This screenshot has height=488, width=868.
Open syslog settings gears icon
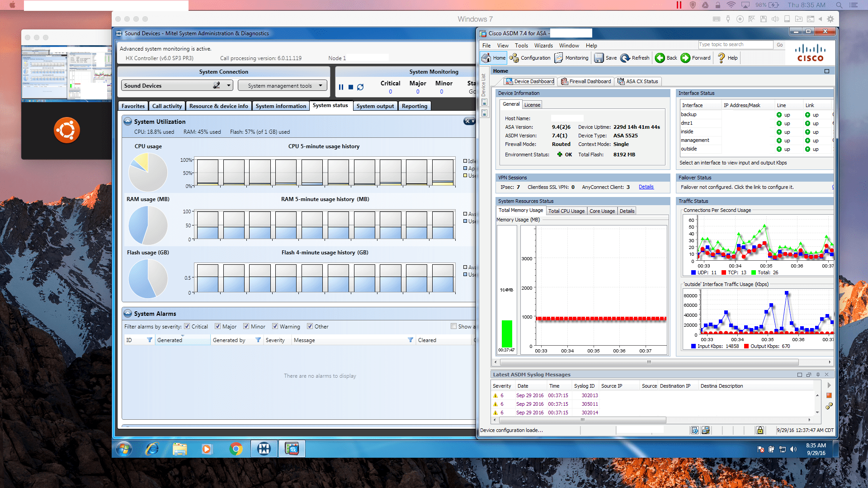tap(829, 406)
